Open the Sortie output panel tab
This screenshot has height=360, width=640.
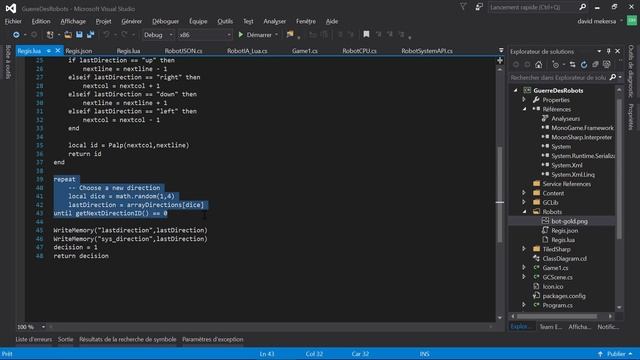click(x=65, y=340)
